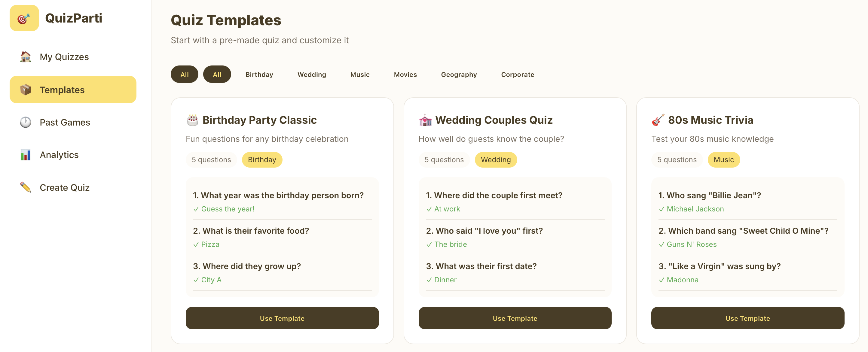Show only Music templates
This screenshot has width=868, height=352.
point(359,74)
